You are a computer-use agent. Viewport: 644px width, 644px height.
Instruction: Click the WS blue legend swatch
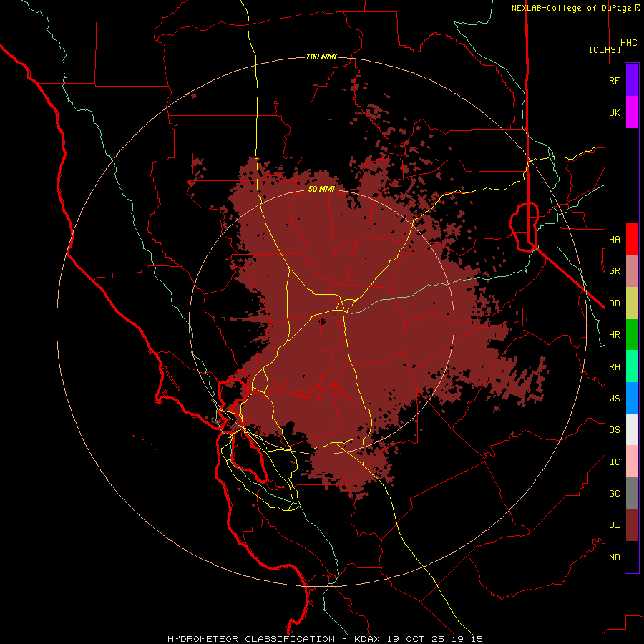click(x=632, y=398)
